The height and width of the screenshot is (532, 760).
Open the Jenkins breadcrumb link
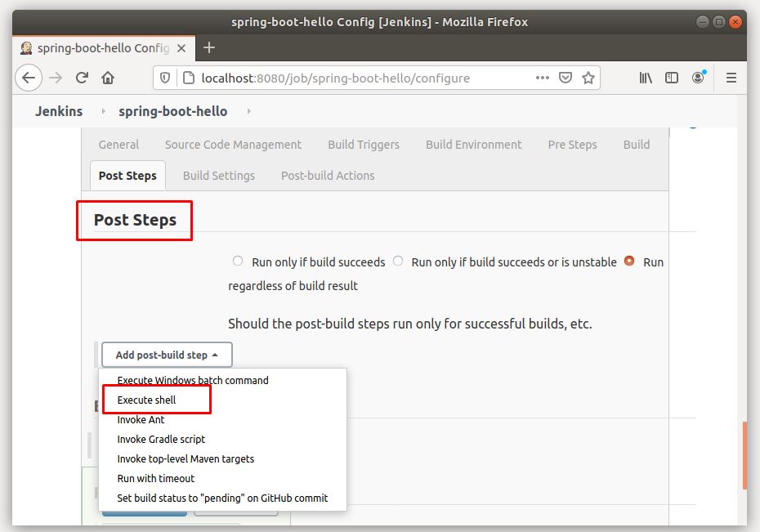pos(59,111)
